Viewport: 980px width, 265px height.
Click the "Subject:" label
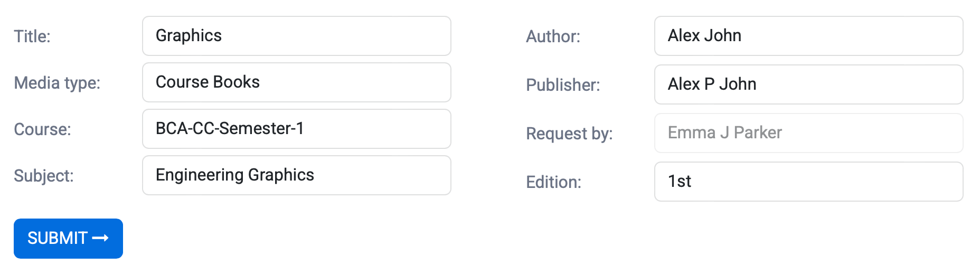44,176
